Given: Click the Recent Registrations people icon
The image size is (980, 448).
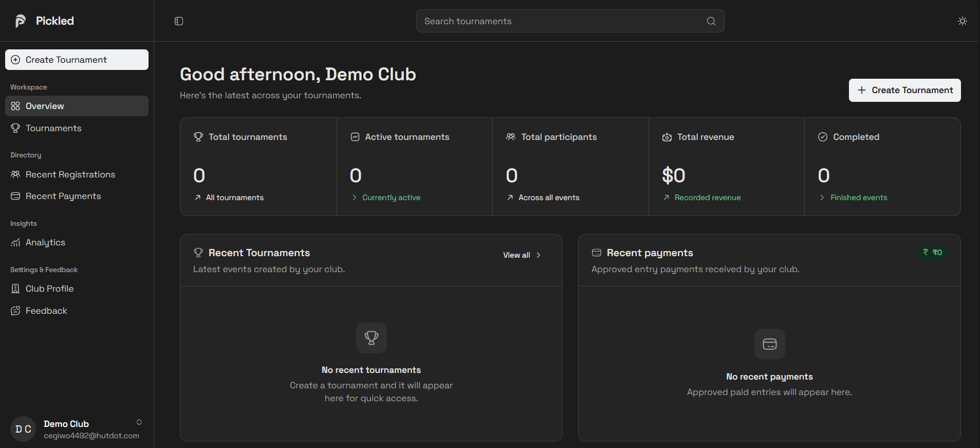Looking at the screenshot, I should click(x=15, y=174).
